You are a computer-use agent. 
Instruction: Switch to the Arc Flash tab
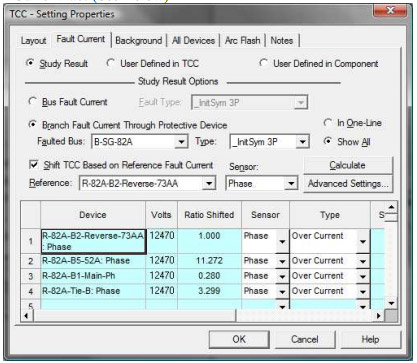[242, 41]
